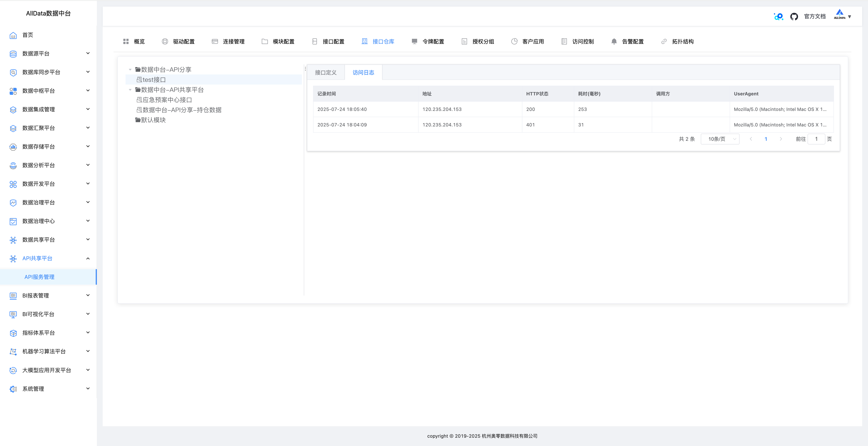
Task: Open the 接口定义 tab
Action: tap(325, 73)
